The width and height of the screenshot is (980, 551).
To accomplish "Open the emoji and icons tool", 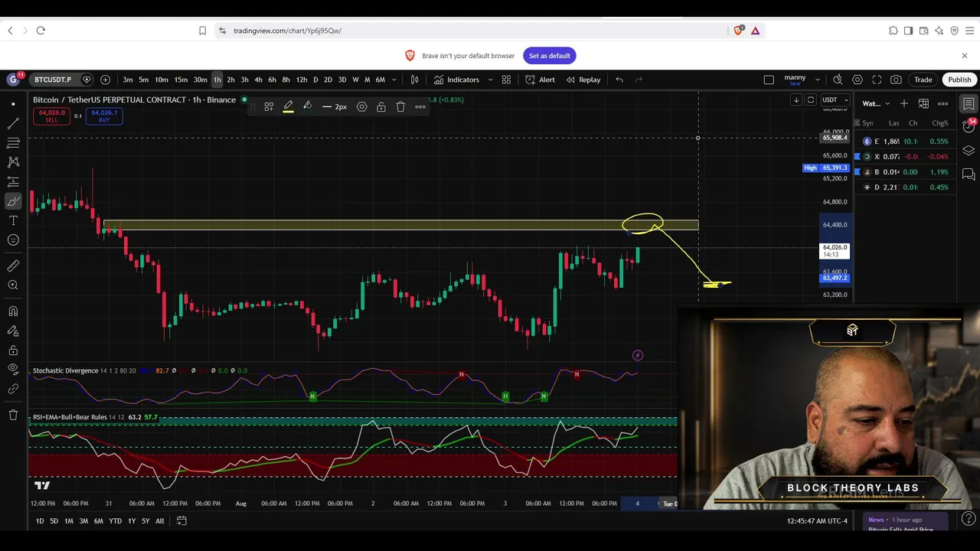I will coord(13,240).
